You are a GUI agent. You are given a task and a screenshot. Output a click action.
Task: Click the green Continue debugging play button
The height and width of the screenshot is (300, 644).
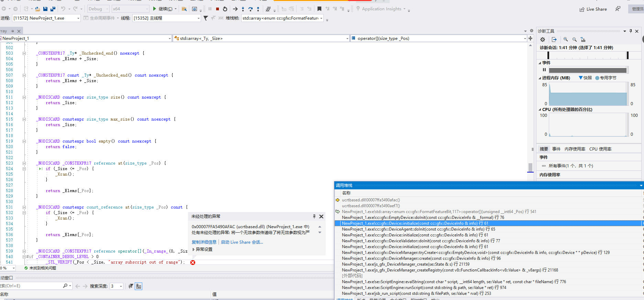155,9
